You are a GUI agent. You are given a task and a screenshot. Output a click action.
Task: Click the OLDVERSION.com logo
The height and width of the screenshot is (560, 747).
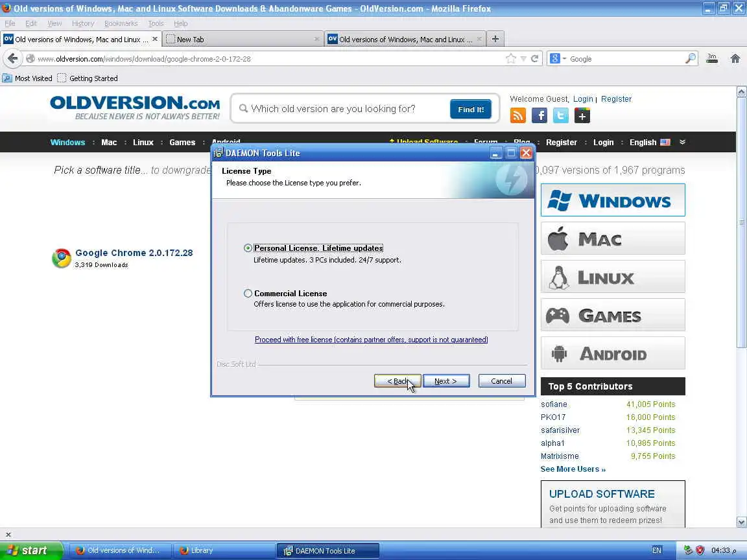point(135,108)
